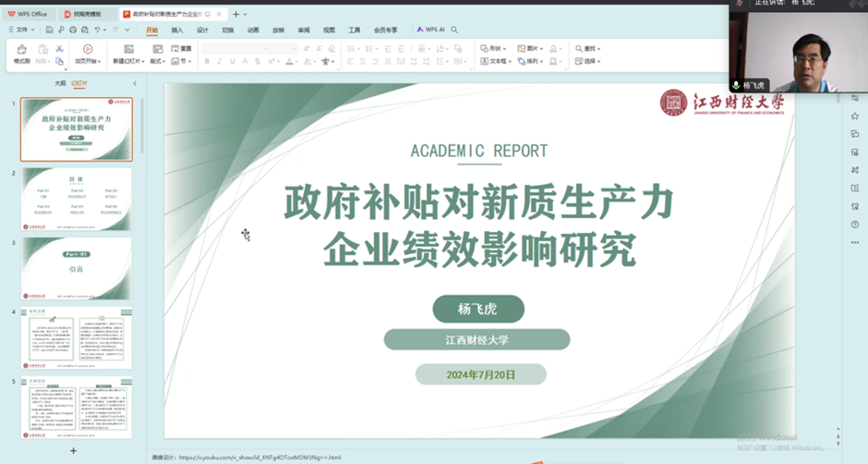
Task: Select slide 2 thumbnail (目录)
Action: [x=77, y=199]
